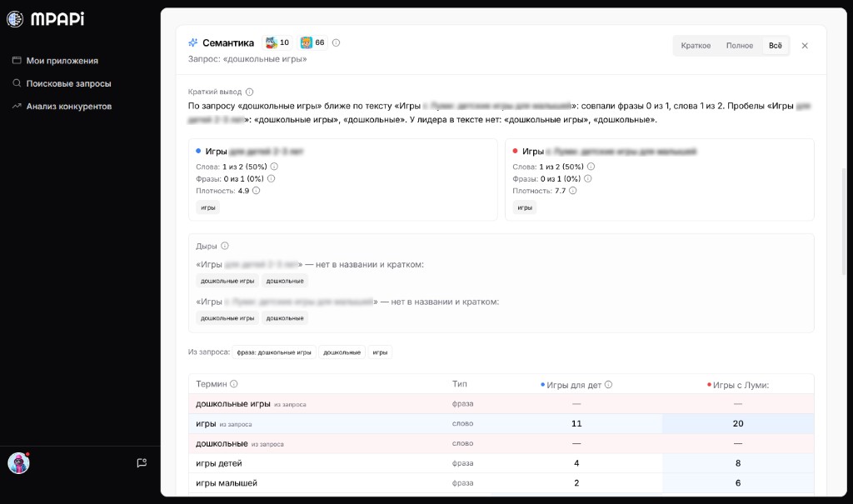Viewport: 853px width, 504px height.
Task: Click игры tag in Из запроса row
Action: (x=380, y=352)
